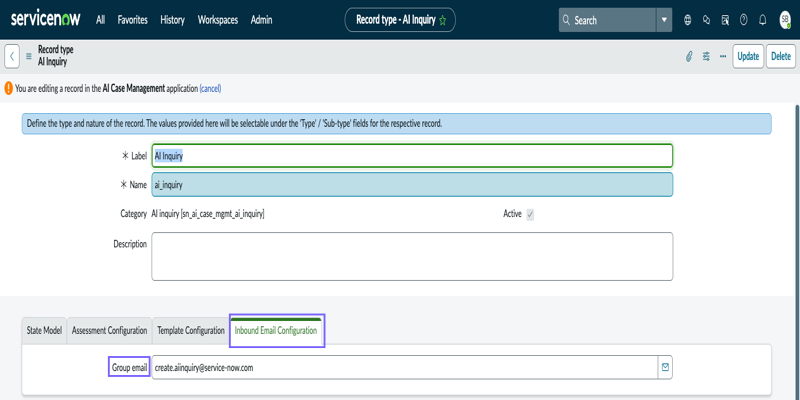Switch to the State Model tab
Screen dimensions: 800x400
coord(44,331)
